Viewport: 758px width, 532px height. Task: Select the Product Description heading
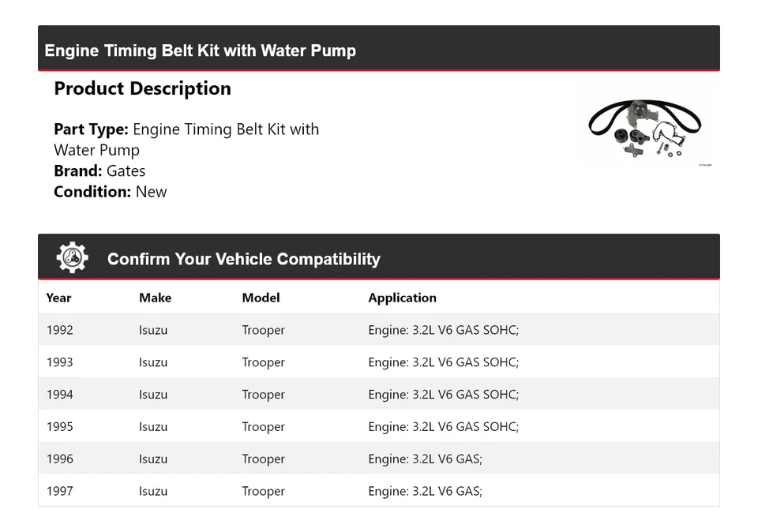pos(142,88)
